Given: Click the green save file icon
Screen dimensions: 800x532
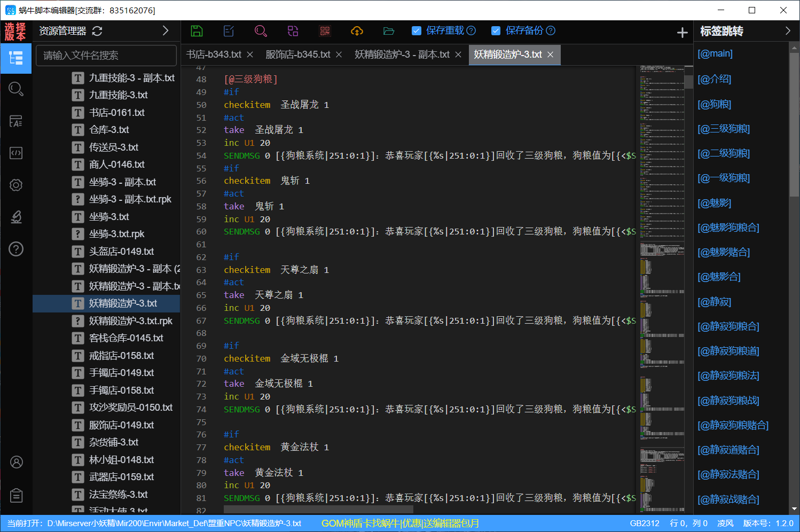Looking at the screenshot, I should pos(197,31).
